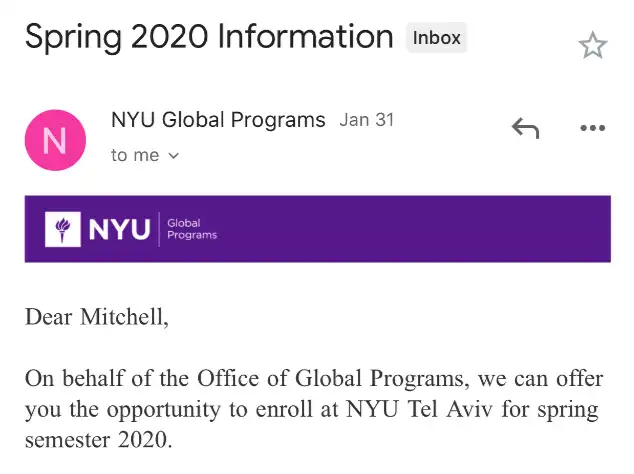Tap the 'Spring 2020 Information' subject line
634x474 pixels.
tap(208, 38)
